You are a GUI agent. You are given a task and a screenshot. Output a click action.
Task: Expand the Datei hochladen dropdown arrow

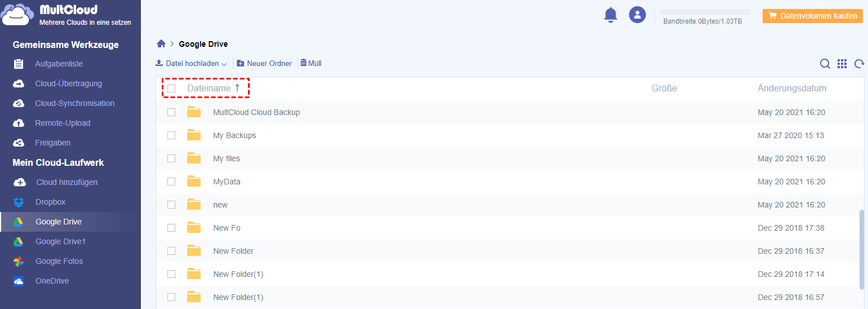tap(224, 64)
